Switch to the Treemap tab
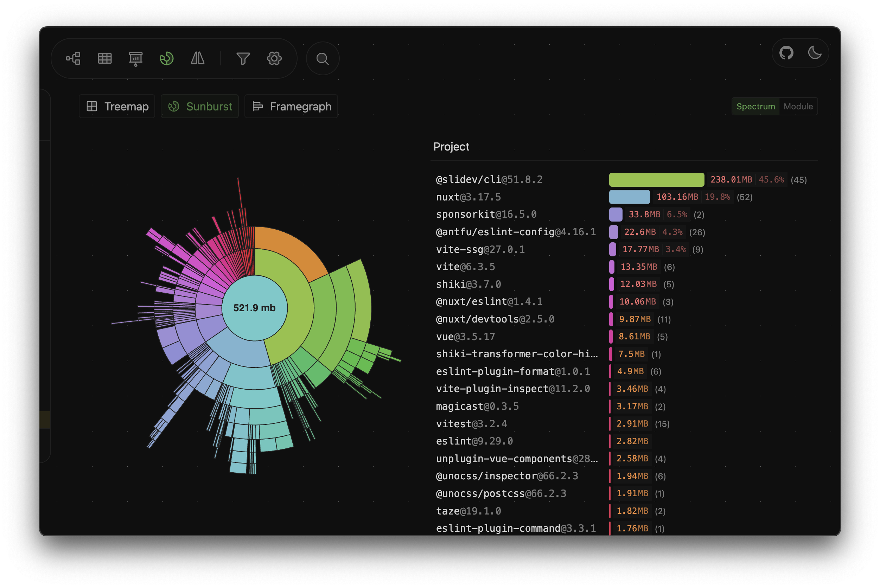This screenshot has width=880, height=588. pos(117,107)
